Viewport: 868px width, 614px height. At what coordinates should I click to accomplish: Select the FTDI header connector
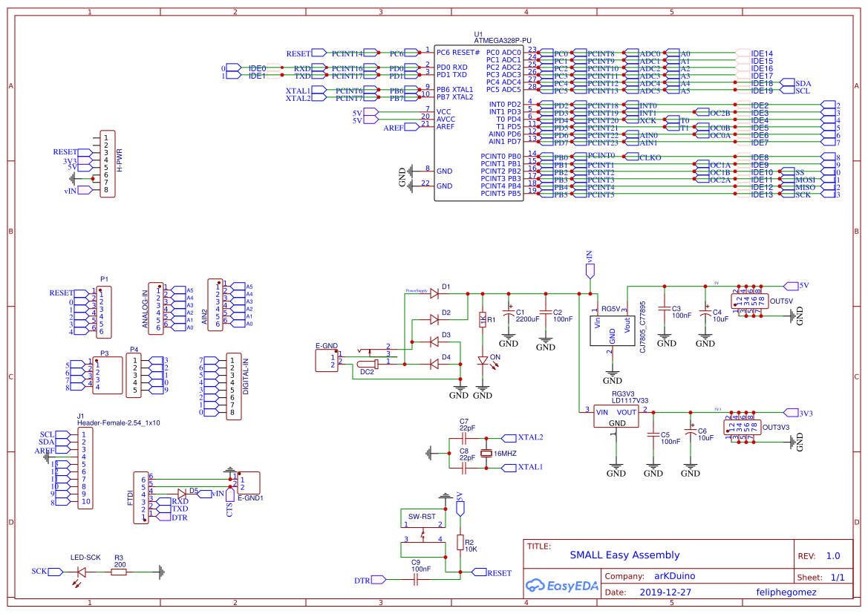click(140, 497)
